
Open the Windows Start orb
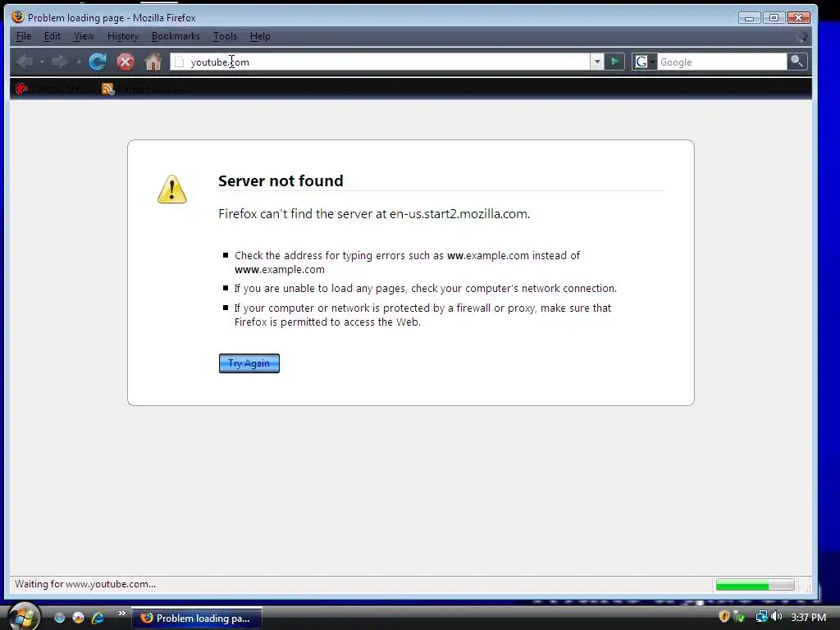[24, 616]
